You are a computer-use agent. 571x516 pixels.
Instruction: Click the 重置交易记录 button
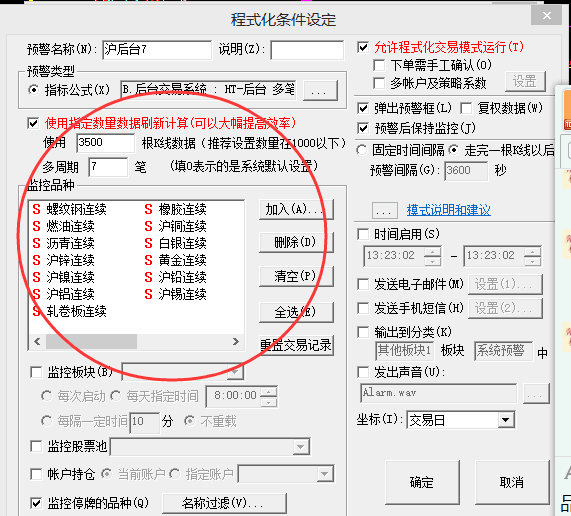point(296,345)
